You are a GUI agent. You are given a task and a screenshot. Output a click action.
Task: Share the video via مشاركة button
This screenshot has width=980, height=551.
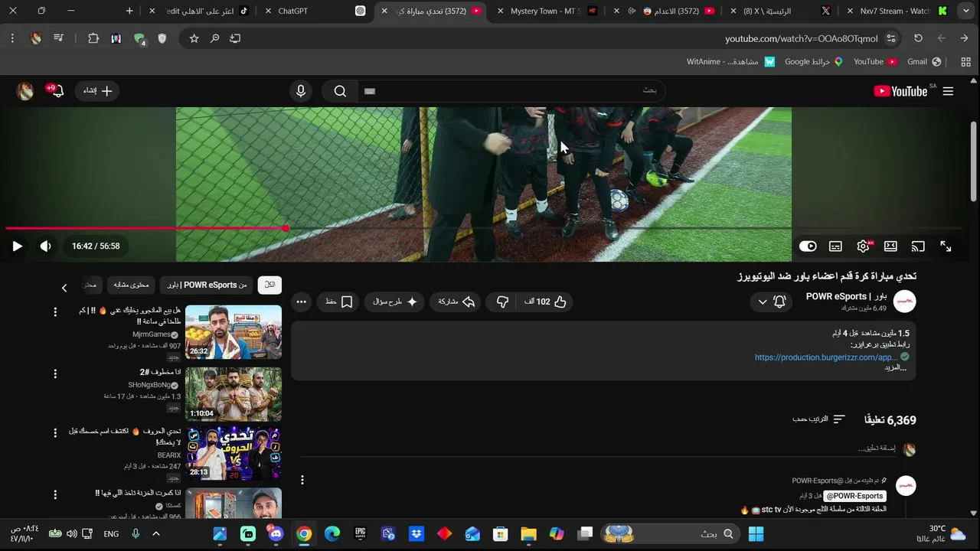(x=456, y=302)
